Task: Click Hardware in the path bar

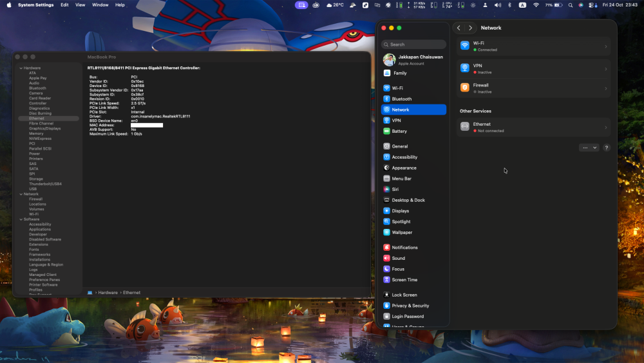Action: [108, 293]
